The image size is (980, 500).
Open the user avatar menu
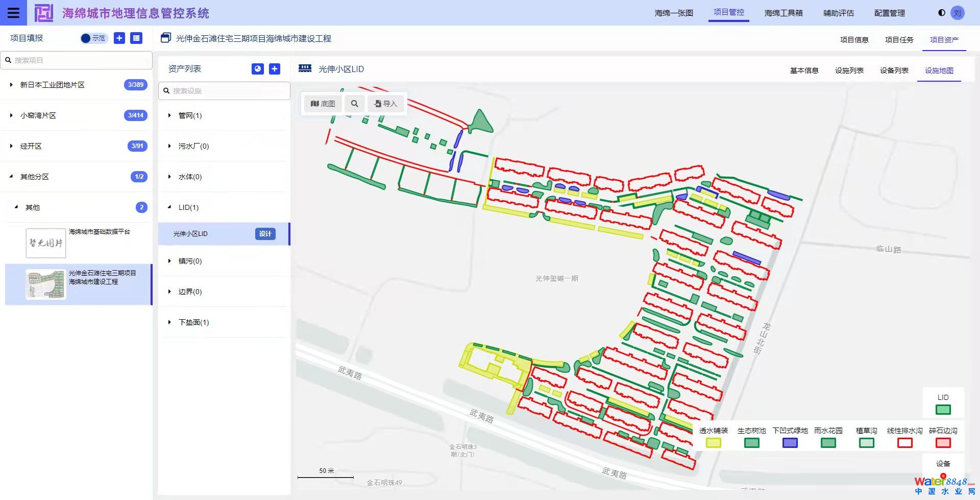958,13
